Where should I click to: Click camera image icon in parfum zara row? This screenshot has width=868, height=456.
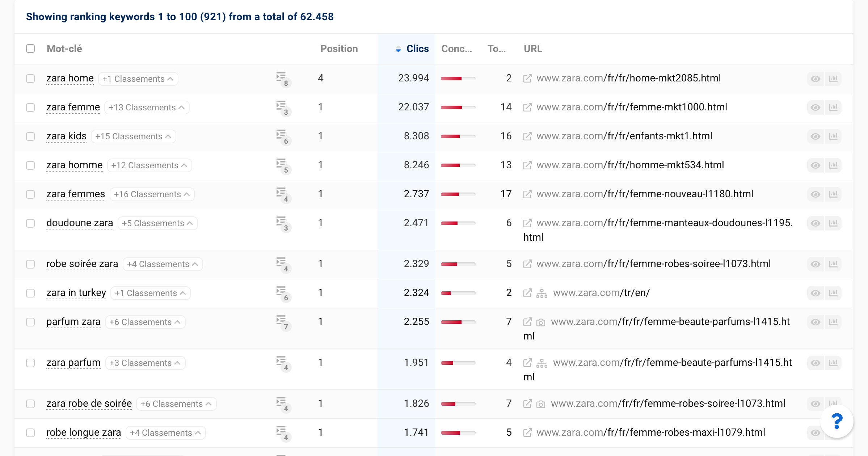click(540, 322)
